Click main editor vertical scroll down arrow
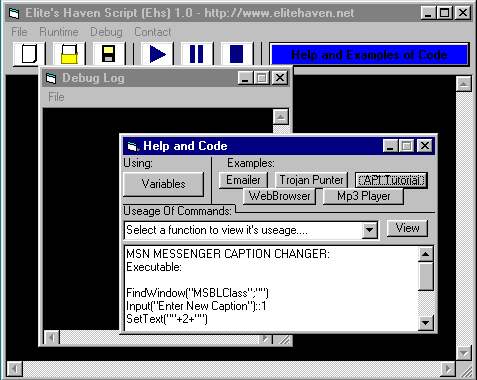This screenshot has height=380, width=477. click(x=464, y=353)
